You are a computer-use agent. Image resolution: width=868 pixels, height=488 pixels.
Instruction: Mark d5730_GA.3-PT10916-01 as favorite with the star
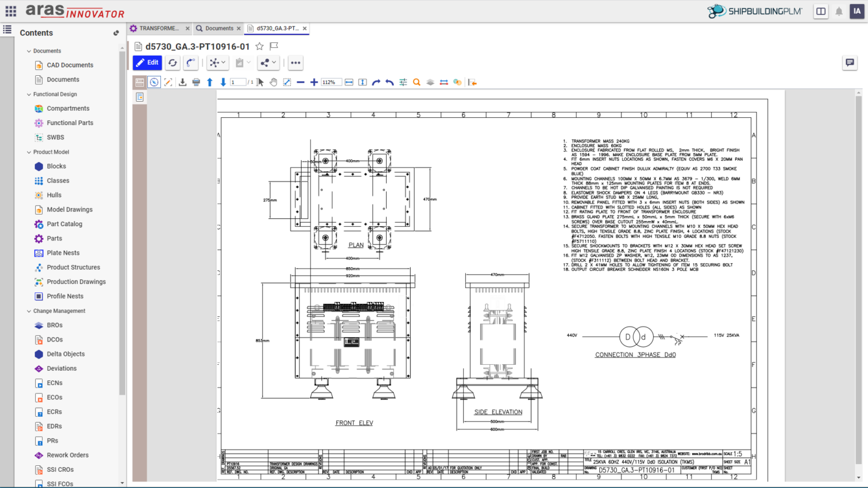[x=259, y=46]
